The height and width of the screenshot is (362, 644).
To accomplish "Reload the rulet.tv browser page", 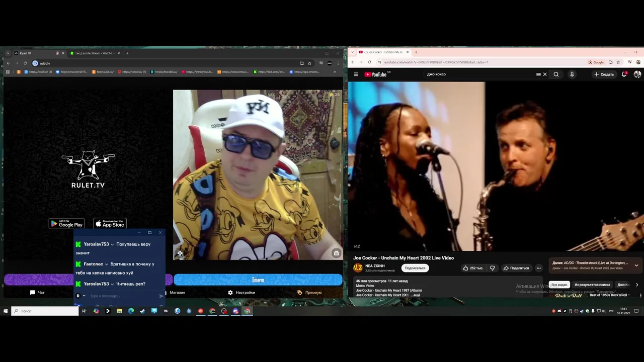I will [x=25, y=63].
